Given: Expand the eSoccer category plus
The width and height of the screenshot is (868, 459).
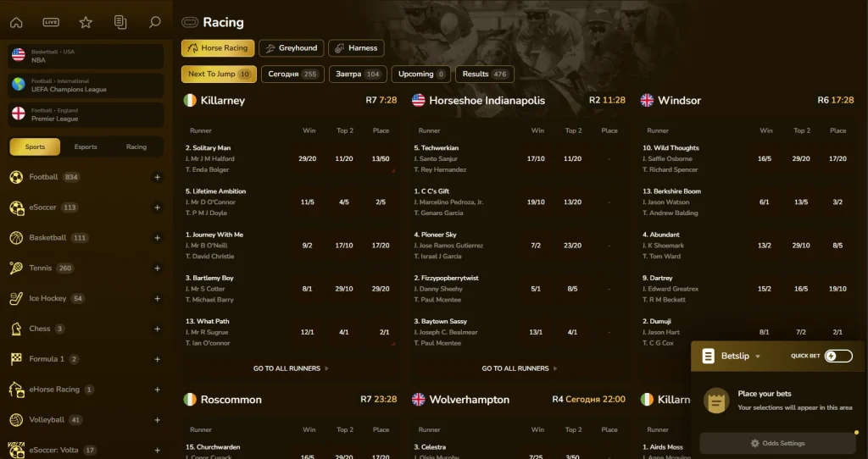Looking at the screenshot, I should point(157,207).
